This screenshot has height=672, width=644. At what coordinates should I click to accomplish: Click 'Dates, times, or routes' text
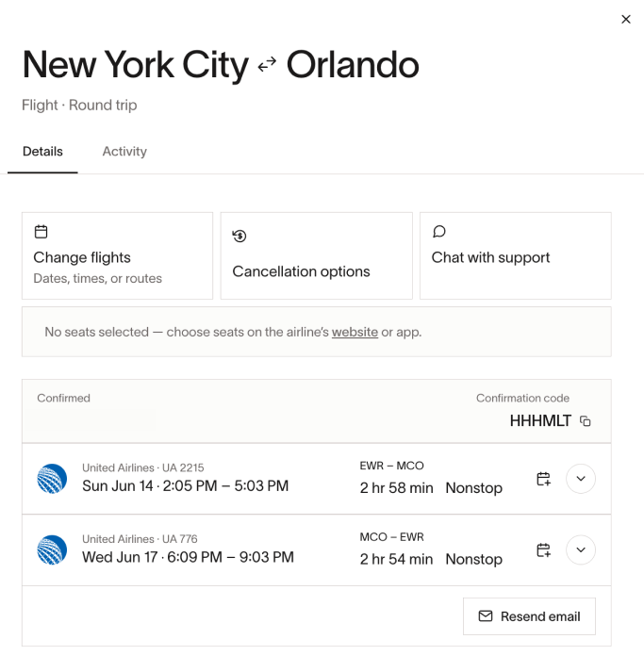coord(98,279)
